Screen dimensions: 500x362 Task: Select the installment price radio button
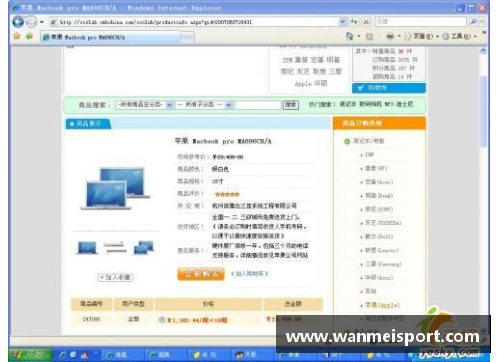click(x=162, y=320)
